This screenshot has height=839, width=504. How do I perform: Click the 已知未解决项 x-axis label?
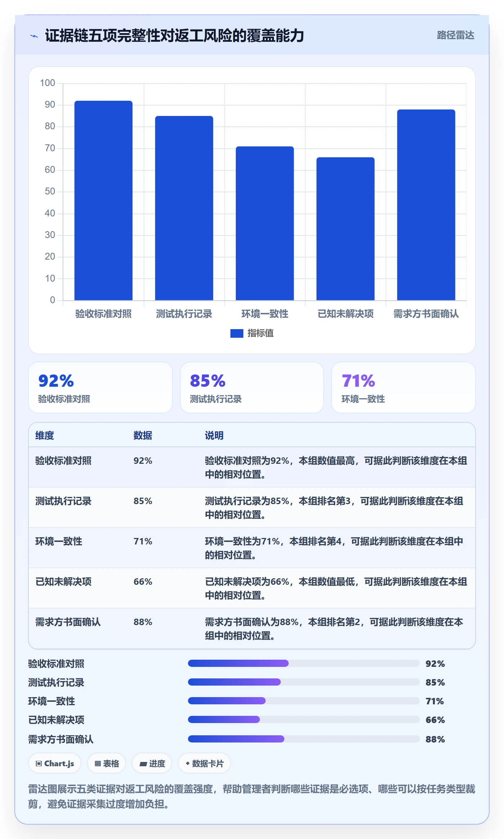click(346, 314)
